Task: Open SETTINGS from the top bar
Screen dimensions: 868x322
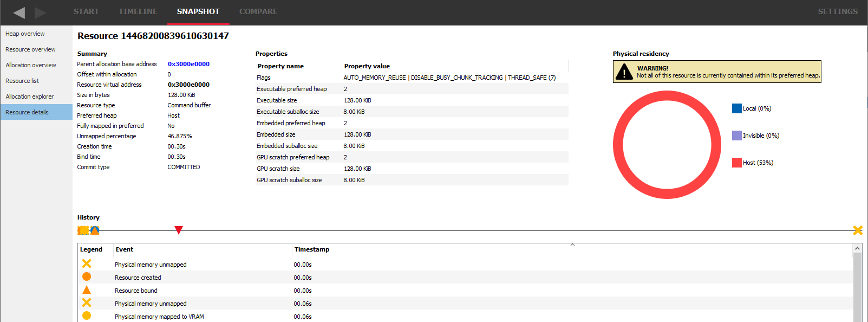Action: click(x=837, y=11)
